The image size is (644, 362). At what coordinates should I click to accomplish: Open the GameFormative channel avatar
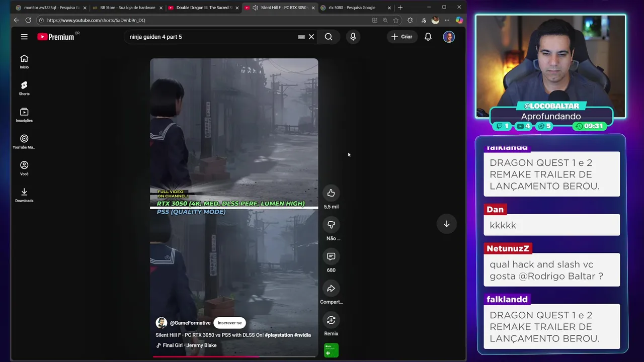pyautogui.click(x=162, y=323)
